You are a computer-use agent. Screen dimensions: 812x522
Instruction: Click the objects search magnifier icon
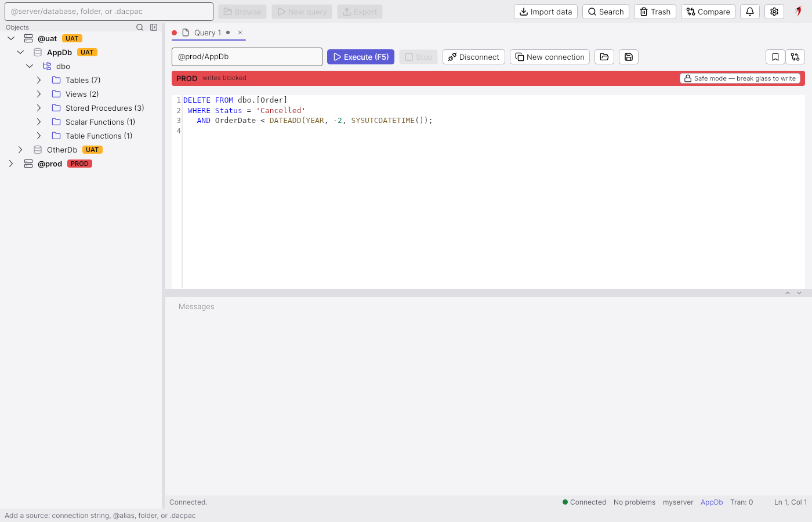(x=140, y=27)
